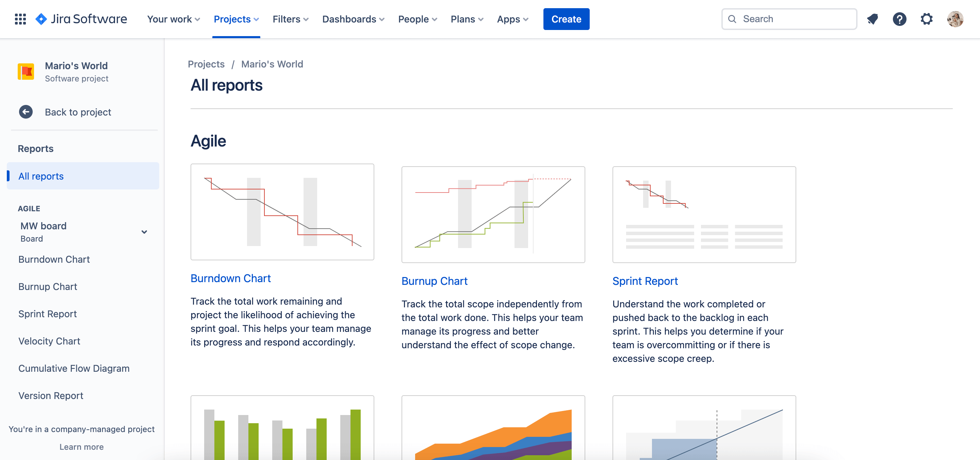Viewport: 980px width, 460px height.
Task: Click the user profile avatar icon
Action: (954, 19)
